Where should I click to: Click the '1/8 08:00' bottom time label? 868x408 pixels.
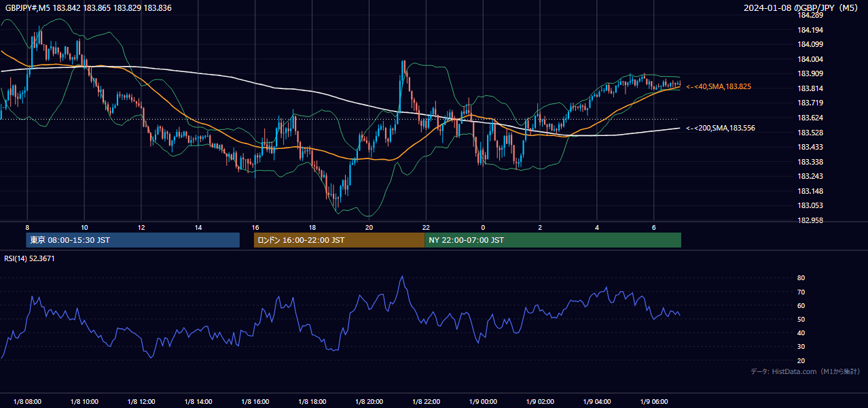point(27,401)
